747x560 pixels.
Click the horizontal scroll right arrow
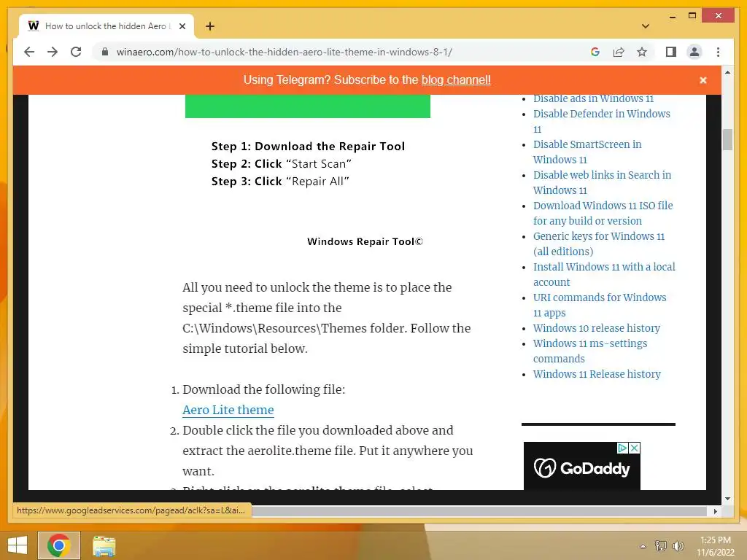coord(715,511)
